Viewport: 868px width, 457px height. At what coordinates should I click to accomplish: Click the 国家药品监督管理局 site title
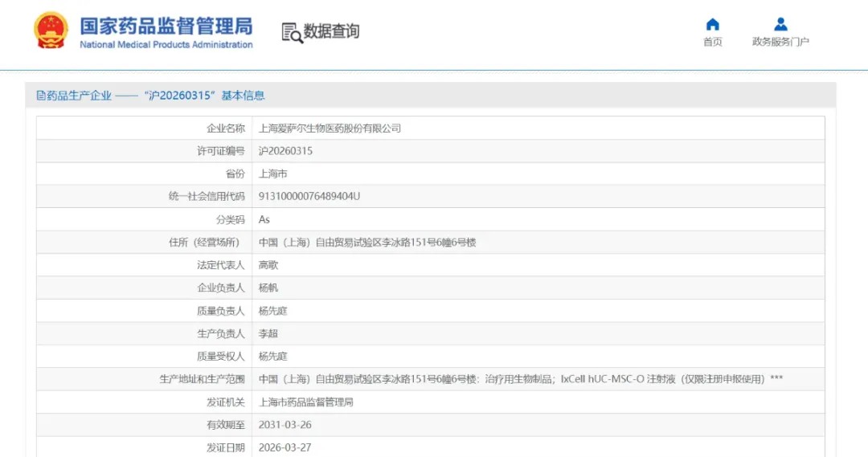(166, 25)
